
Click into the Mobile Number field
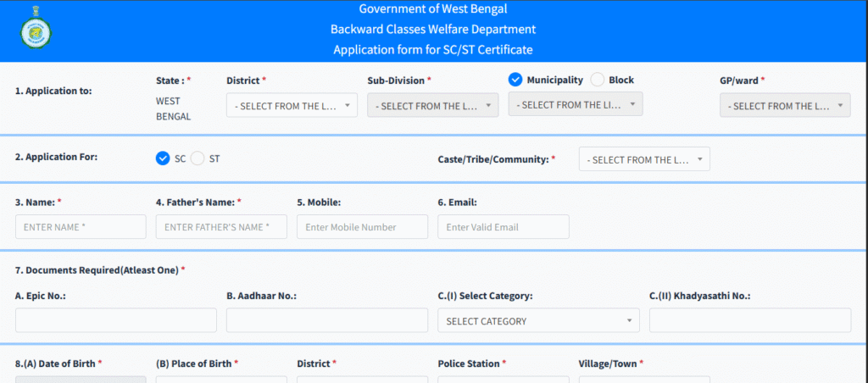click(x=363, y=227)
